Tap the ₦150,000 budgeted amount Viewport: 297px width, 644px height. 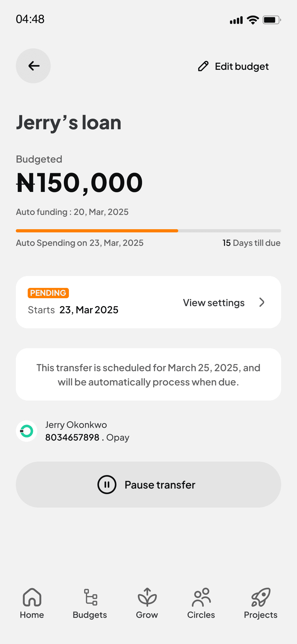pyautogui.click(x=79, y=183)
